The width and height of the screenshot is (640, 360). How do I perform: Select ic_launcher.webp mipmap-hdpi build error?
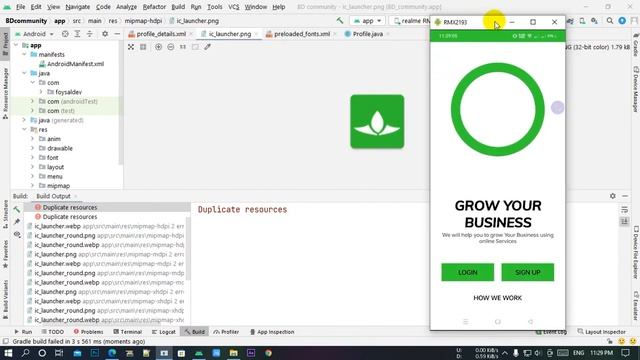click(105, 226)
